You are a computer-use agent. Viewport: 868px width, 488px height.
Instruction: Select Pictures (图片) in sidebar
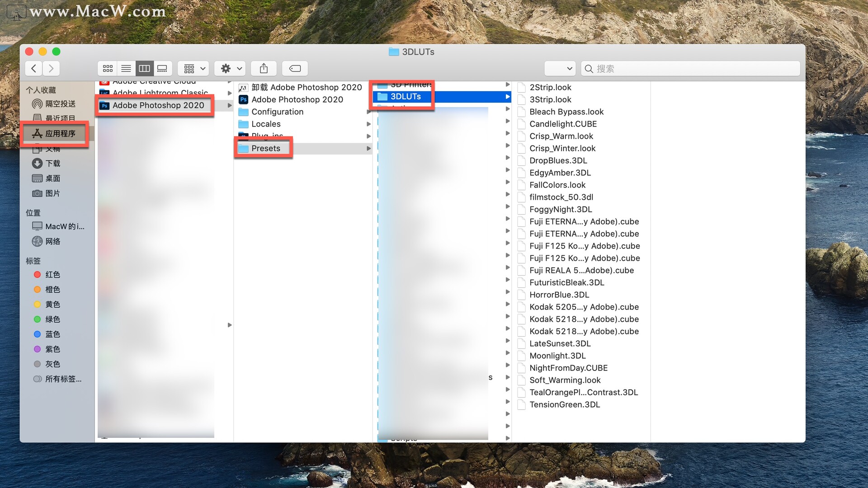[x=52, y=193]
